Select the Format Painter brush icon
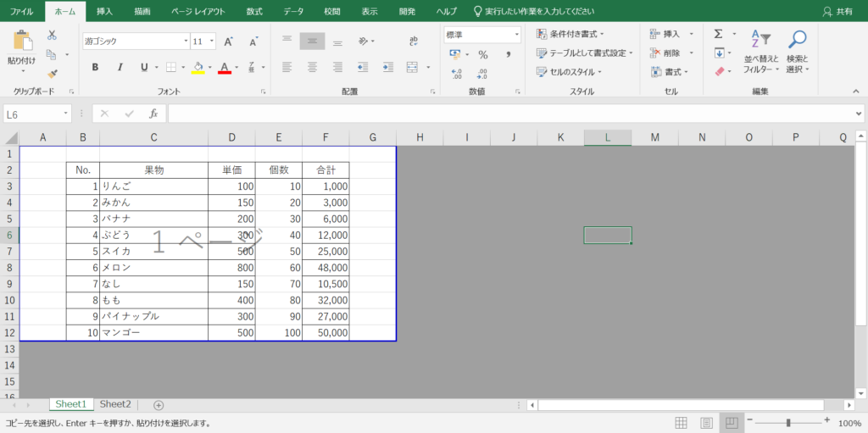Viewport: 868px width, 433px height. click(x=52, y=74)
